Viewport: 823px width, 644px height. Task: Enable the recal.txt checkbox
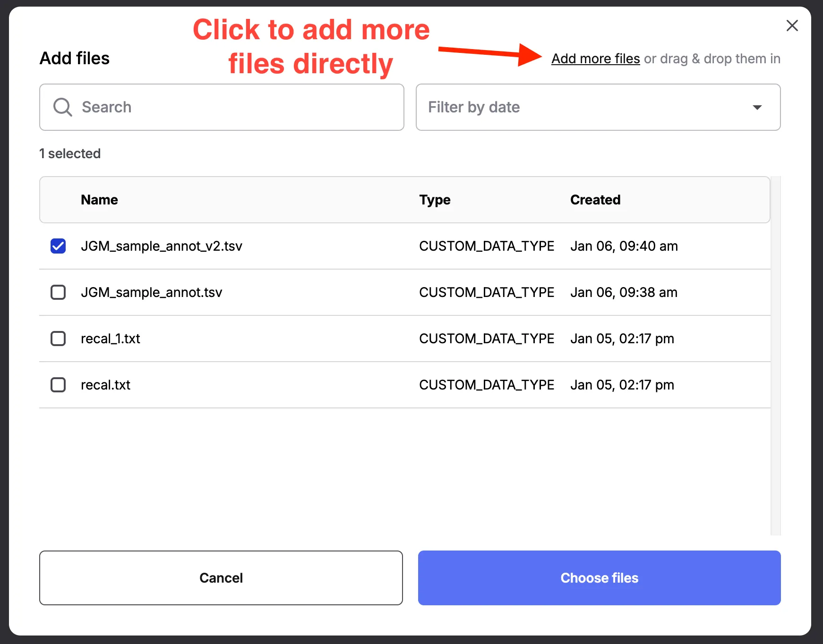tap(58, 385)
